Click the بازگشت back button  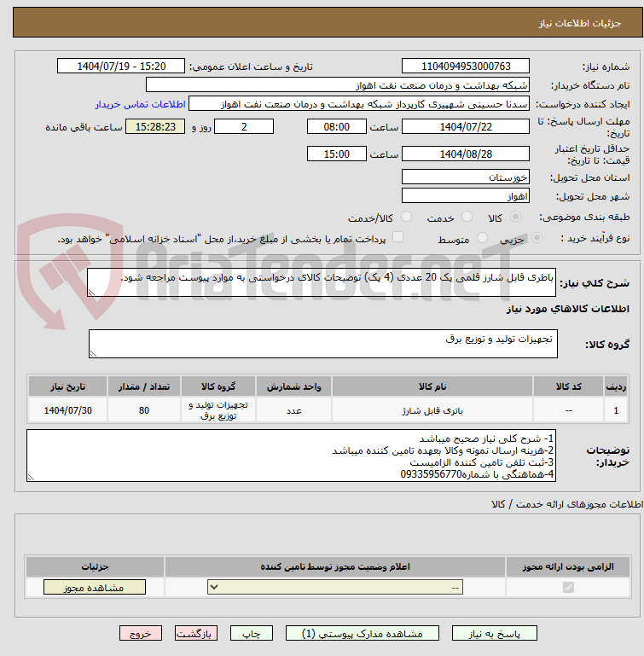point(196,634)
